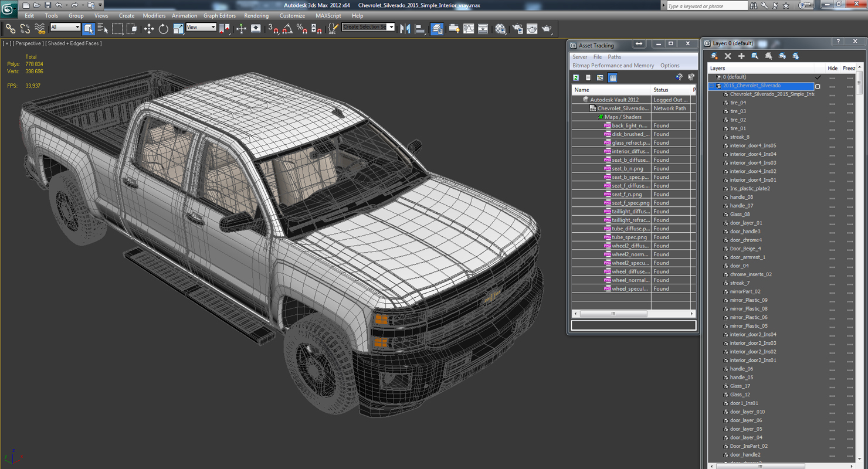
Task: Open the viewport [+] menu label
Action: pyautogui.click(x=6, y=43)
